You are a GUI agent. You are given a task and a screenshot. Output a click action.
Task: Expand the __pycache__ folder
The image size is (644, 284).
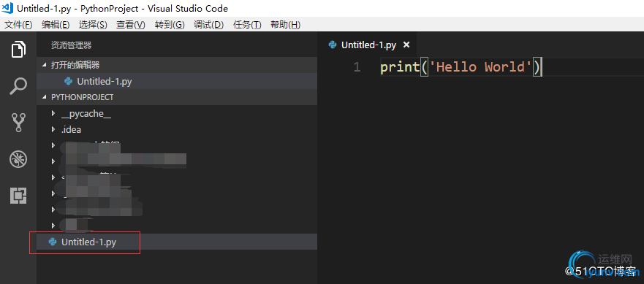53,113
